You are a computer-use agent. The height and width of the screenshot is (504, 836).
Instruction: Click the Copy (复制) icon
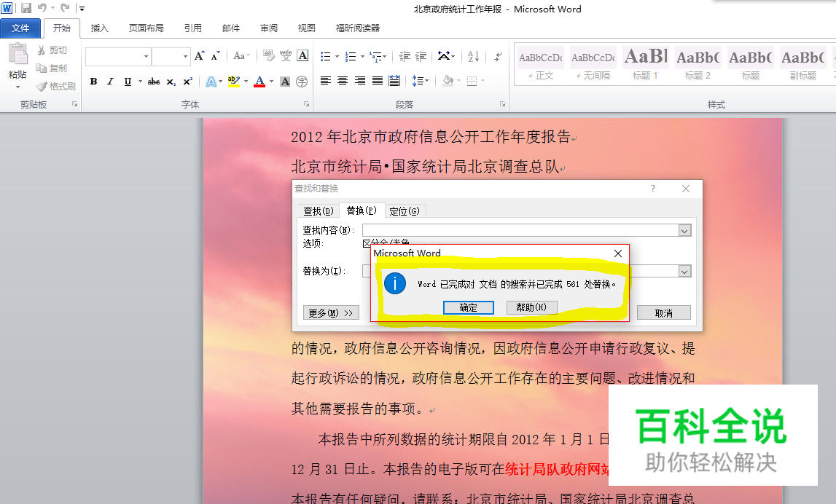[42, 68]
